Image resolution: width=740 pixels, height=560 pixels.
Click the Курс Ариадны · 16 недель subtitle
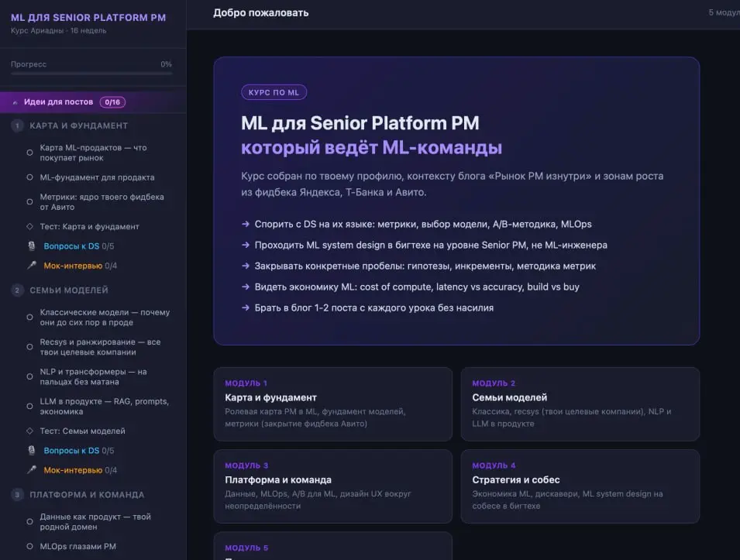(59, 31)
